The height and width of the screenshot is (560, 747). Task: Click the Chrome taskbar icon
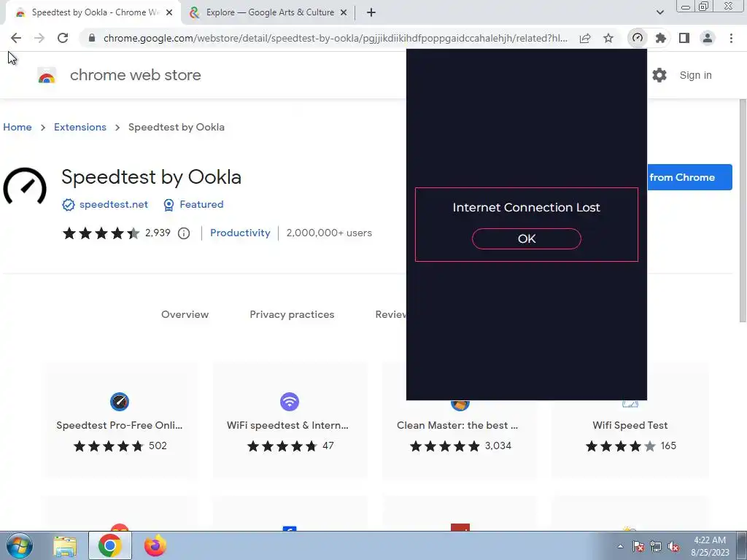pyautogui.click(x=109, y=545)
